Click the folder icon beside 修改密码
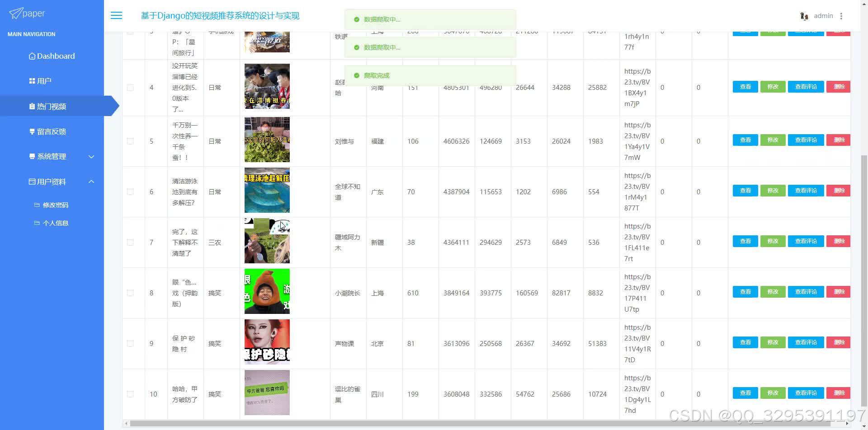The image size is (868, 430). (x=37, y=205)
